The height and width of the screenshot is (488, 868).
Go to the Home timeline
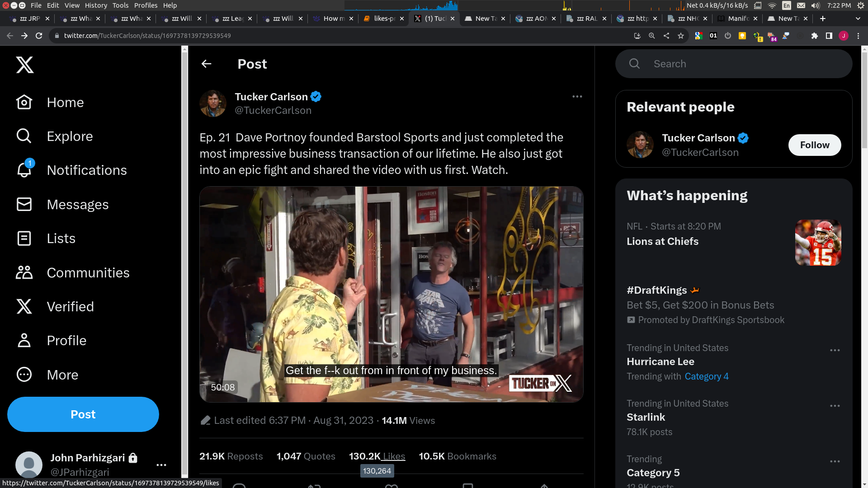coord(50,102)
